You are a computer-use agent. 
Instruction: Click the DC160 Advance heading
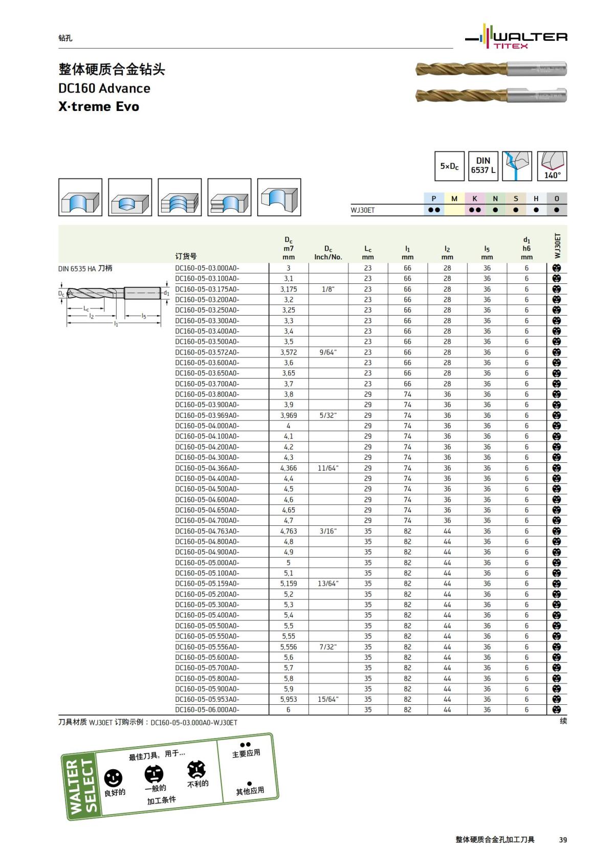click(104, 88)
